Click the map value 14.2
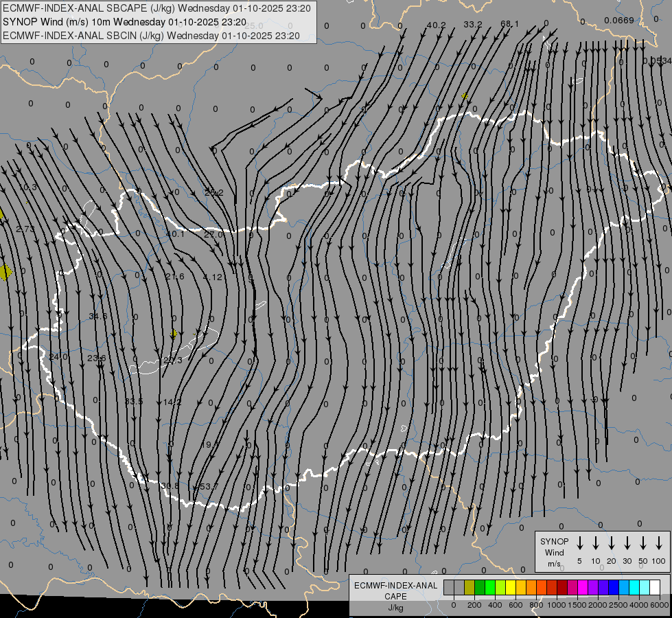The image size is (672, 618). (x=172, y=402)
